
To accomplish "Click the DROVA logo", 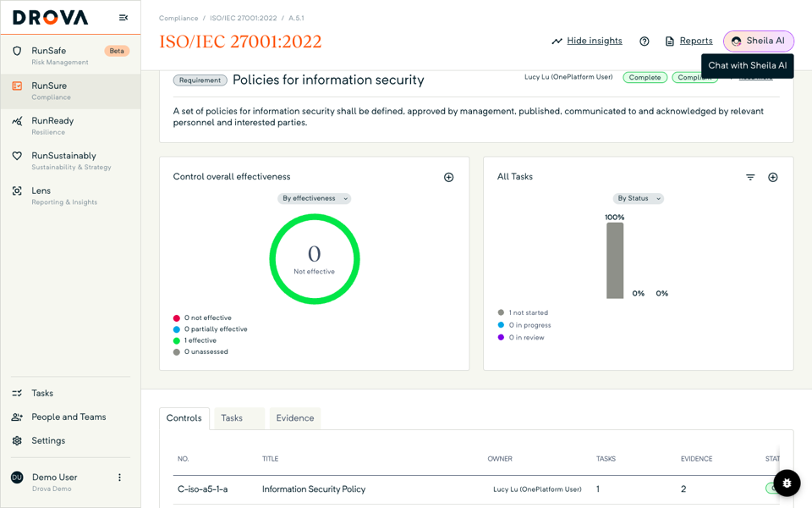I will pos(50,18).
